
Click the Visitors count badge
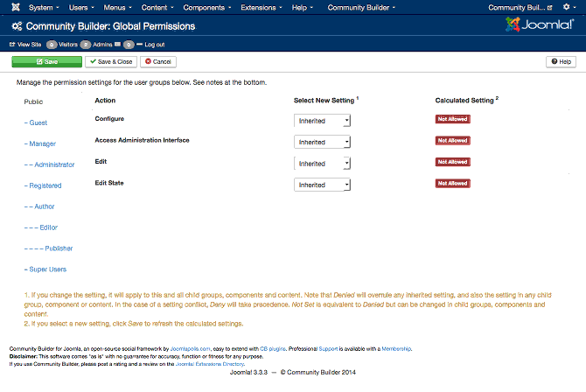52,45
